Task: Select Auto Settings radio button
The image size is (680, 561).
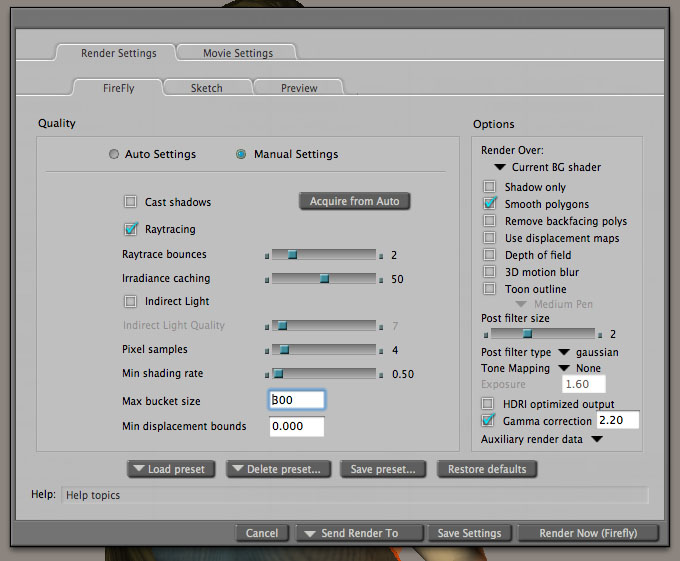Action: coord(114,154)
